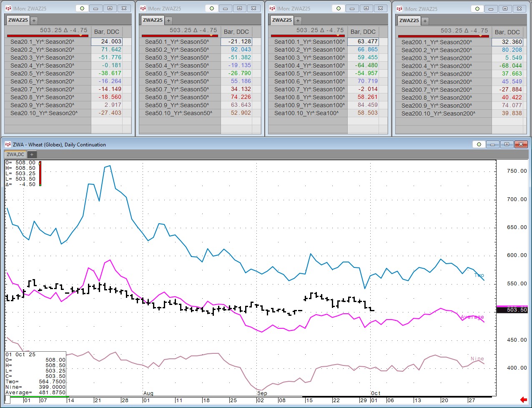Click the 503.50 current price marker on the price axis
Viewport: 532px width, 408px height.
[x=517, y=310]
